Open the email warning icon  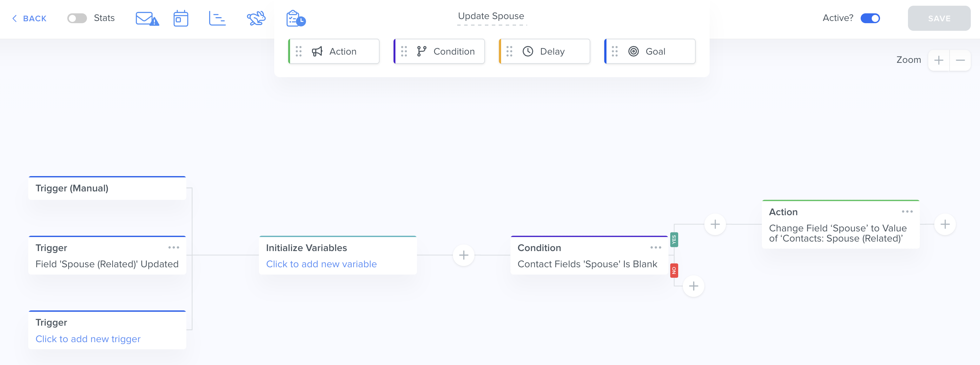click(x=147, y=18)
